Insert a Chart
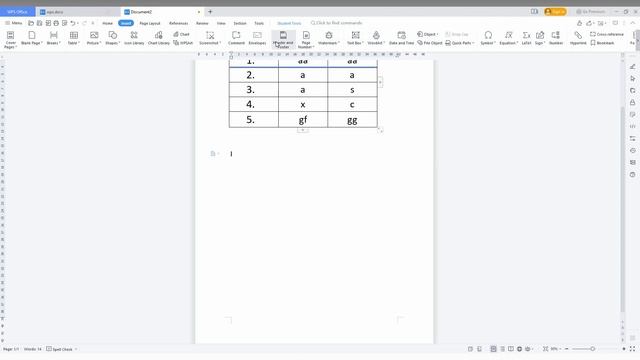 coord(181,34)
